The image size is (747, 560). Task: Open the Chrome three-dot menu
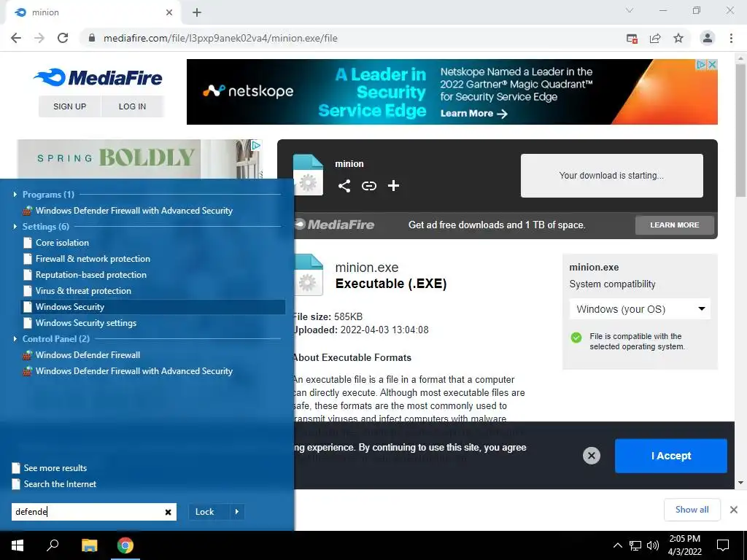pos(731,38)
